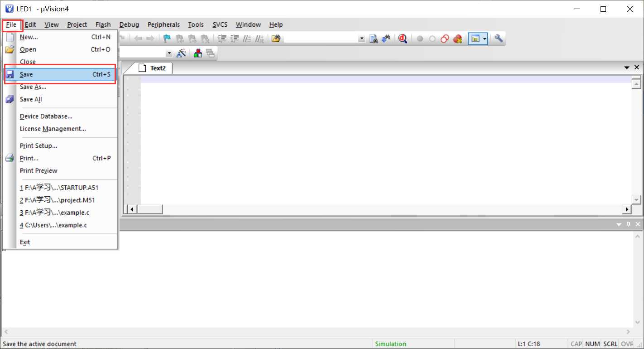
Task: Select Print Preview menu entry
Action: click(x=60, y=171)
